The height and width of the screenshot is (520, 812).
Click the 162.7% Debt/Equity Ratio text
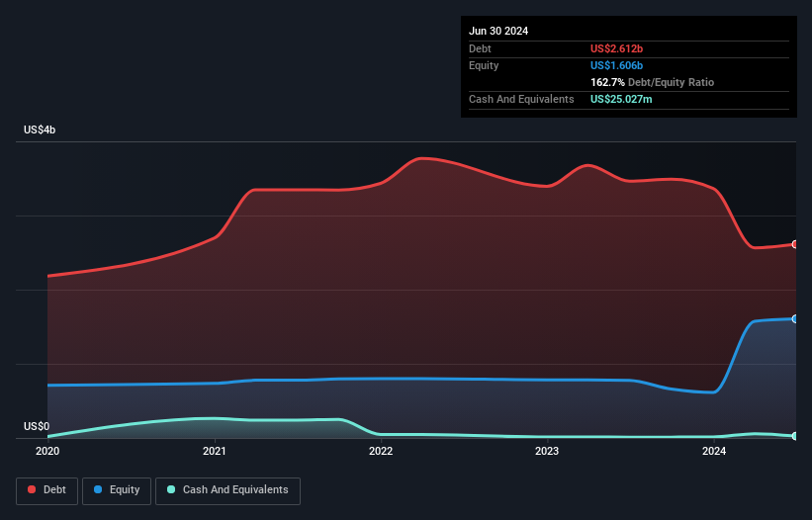[652, 82]
